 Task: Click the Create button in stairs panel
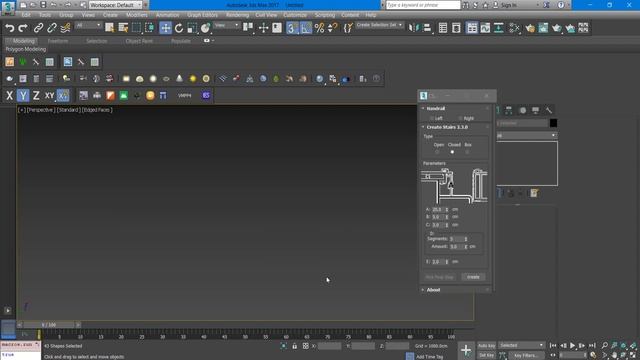pos(473,277)
